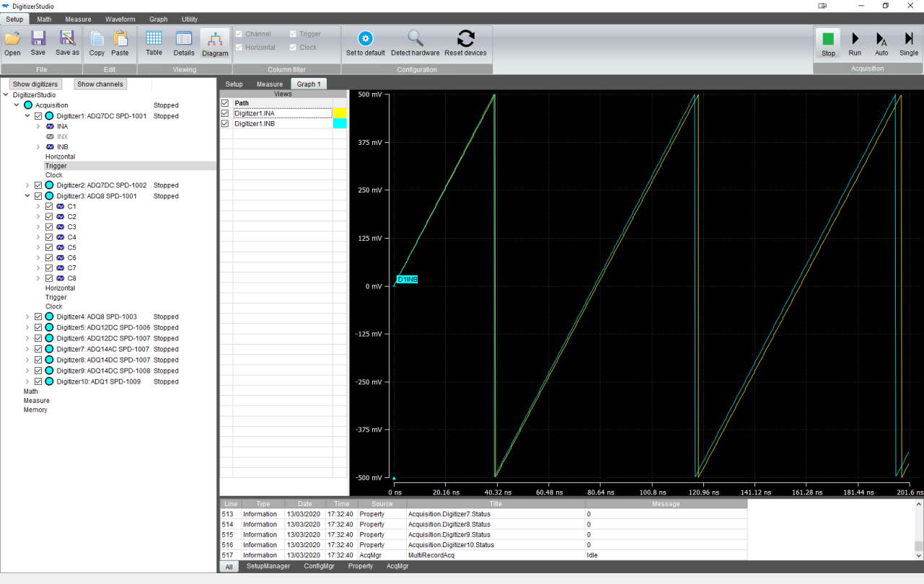Select the Table view icon
This screenshot has height=584, width=924.
pos(154,39)
